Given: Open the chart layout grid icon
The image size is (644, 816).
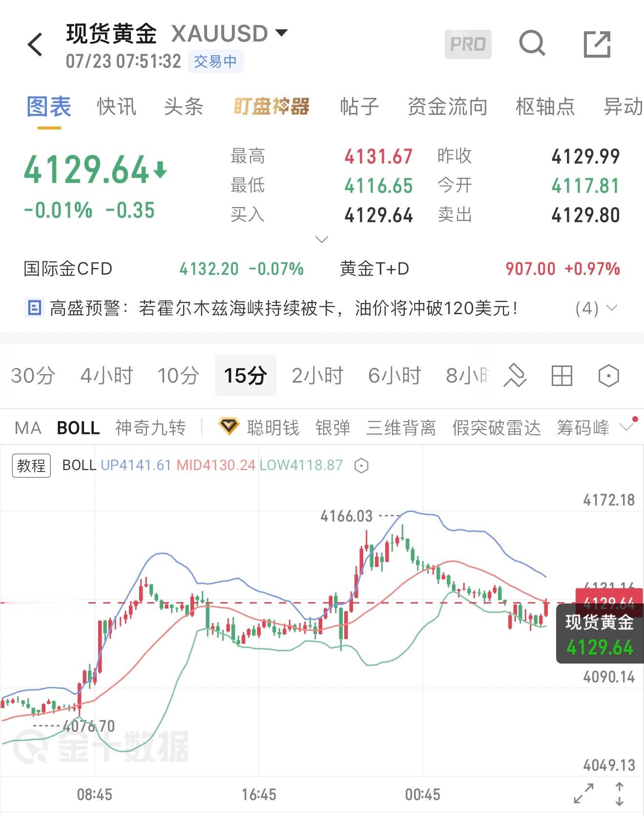Looking at the screenshot, I should (x=561, y=376).
